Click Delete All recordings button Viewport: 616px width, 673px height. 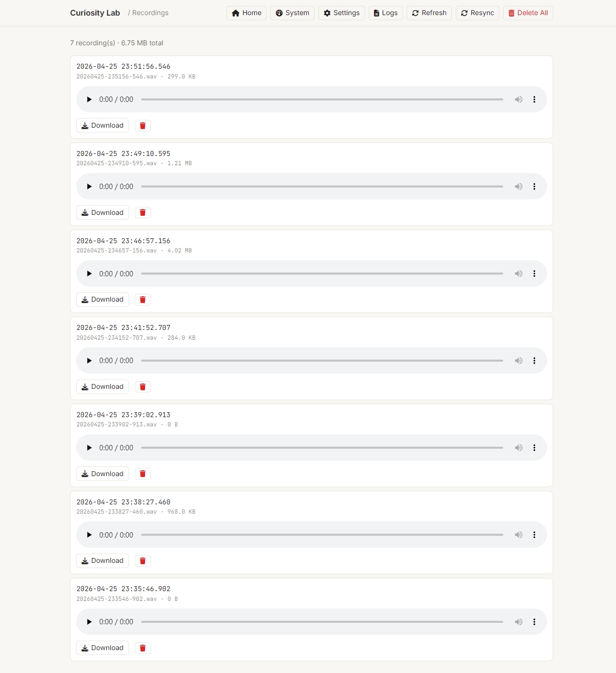(528, 13)
